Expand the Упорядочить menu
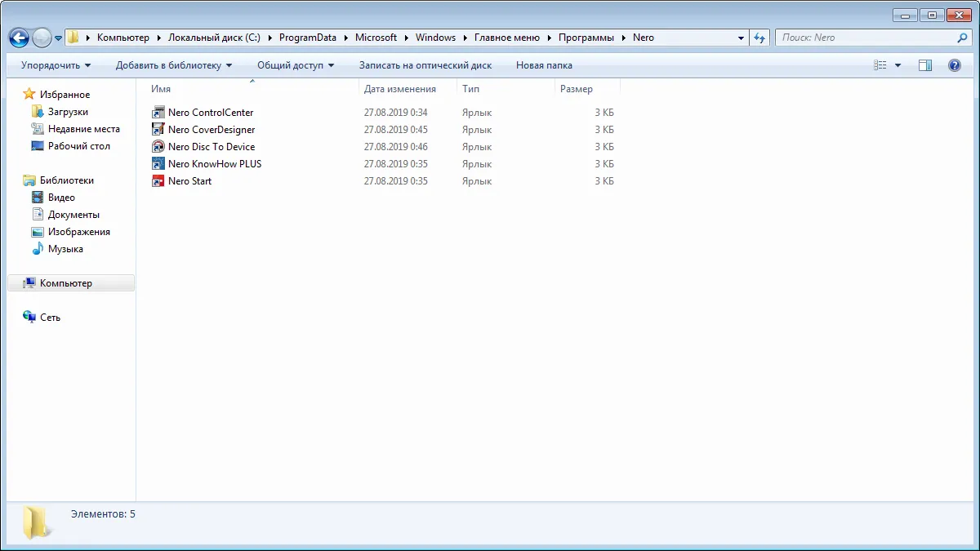This screenshot has width=980, height=551. (56, 65)
